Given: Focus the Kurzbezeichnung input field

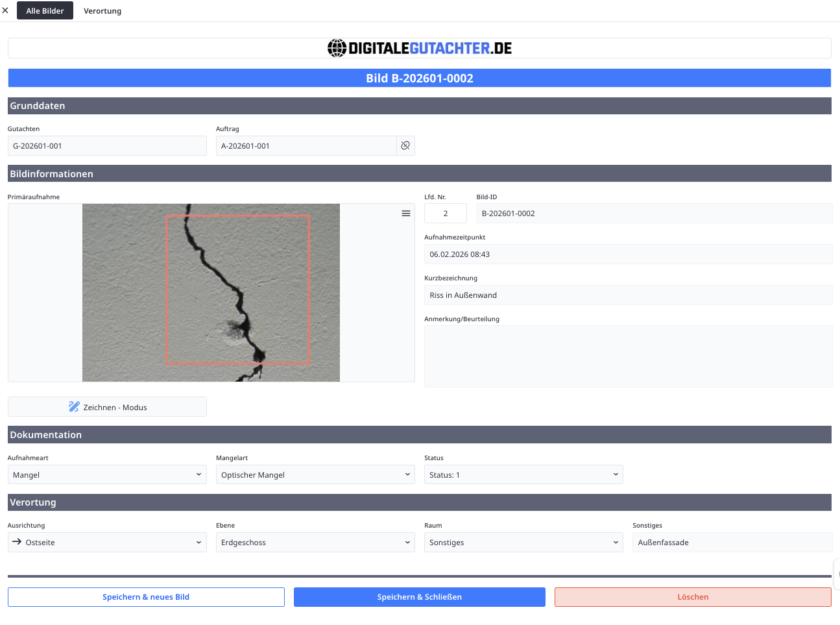Looking at the screenshot, I should [628, 295].
